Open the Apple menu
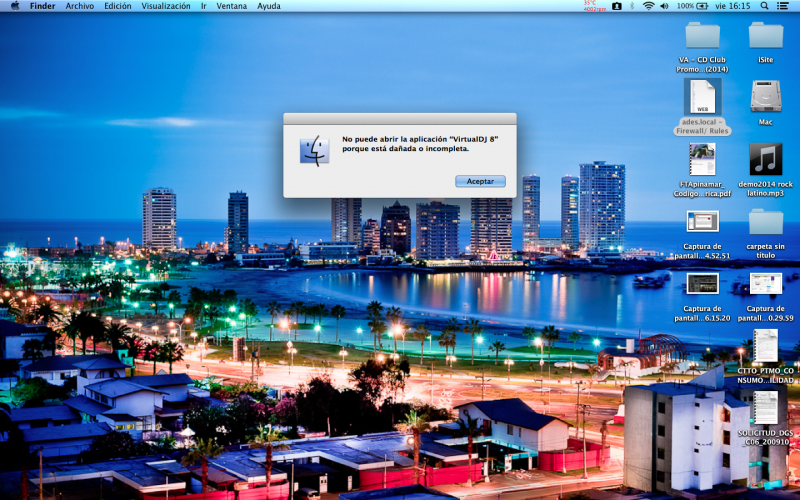This screenshot has width=800, height=500. (15, 6)
